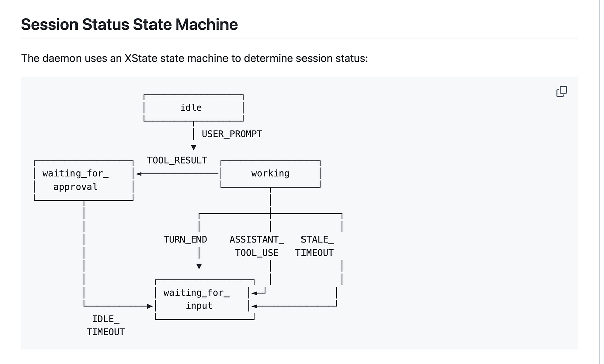Screen dimensions: 604x364
Task: Click the USER_PROMPT transition label
Action: [232, 134]
